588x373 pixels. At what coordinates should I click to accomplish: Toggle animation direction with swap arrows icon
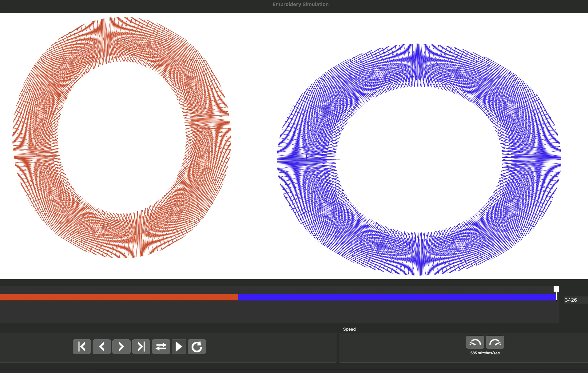click(161, 346)
